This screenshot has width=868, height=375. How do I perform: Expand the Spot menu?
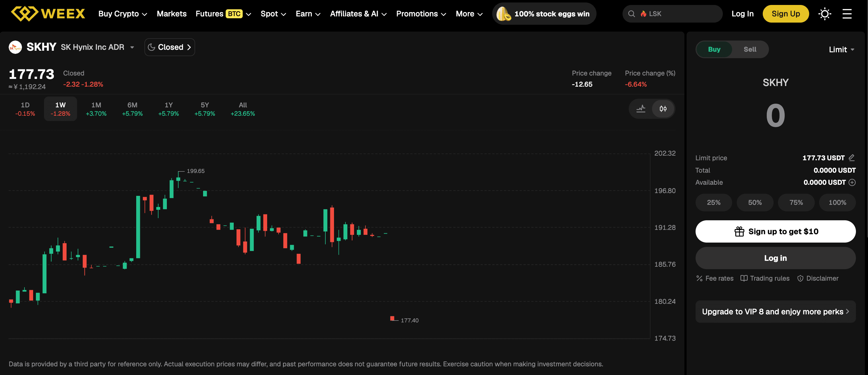click(273, 14)
